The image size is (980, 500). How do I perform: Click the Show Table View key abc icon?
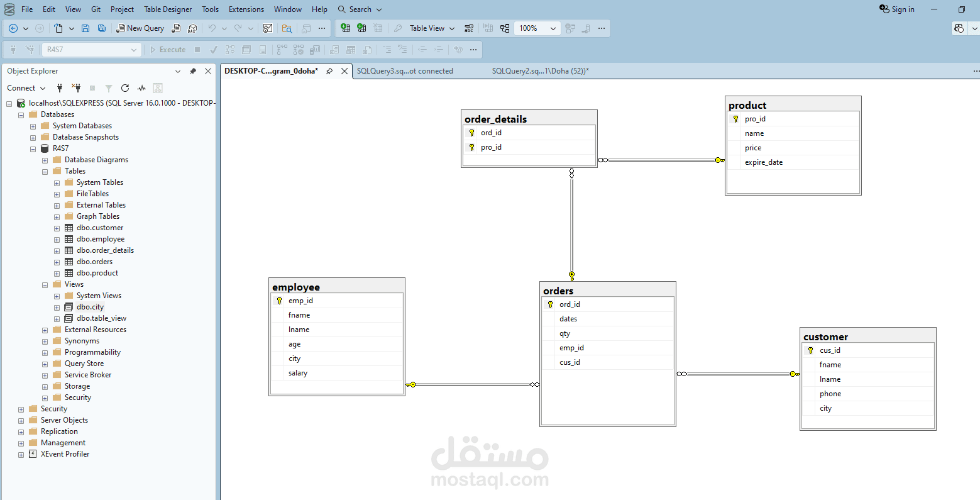[x=469, y=28]
